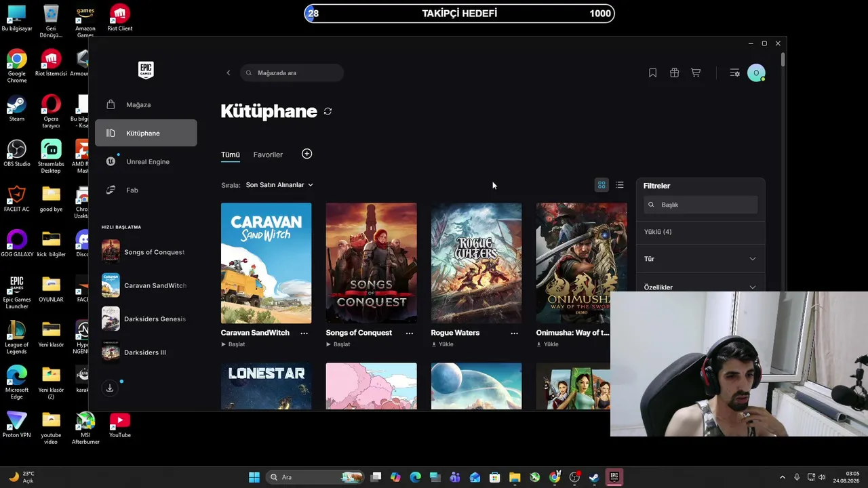Quick launch Caravan SandWitch from sidebar
Image resolution: width=868 pixels, height=488 pixels.
(x=146, y=285)
